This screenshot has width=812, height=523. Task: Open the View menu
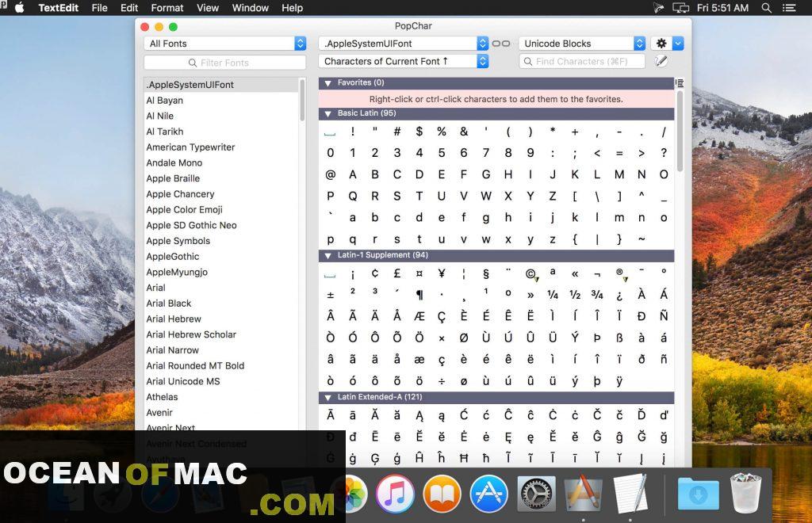coord(208,8)
